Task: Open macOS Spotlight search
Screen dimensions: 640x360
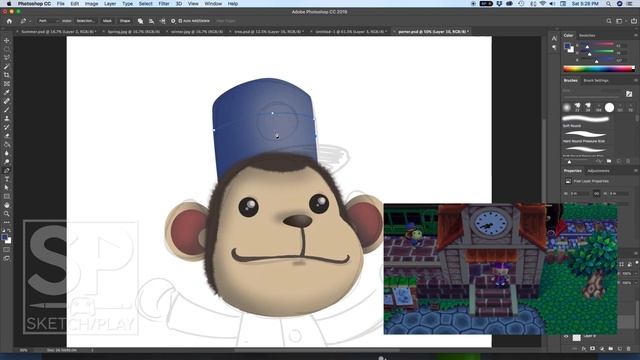Action: pos(608,4)
